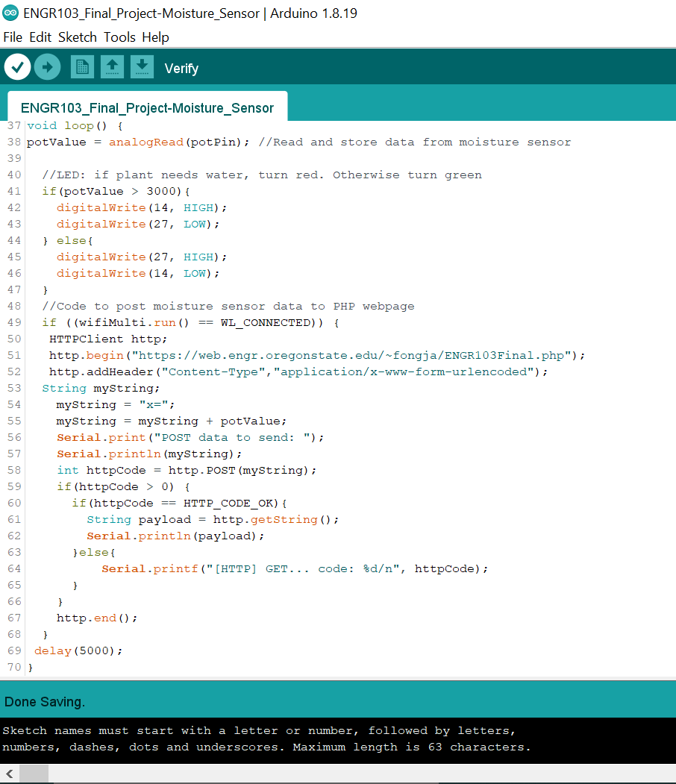The image size is (676, 784).
Task: Place cursor on the void loop() line
Action: (75, 126)
